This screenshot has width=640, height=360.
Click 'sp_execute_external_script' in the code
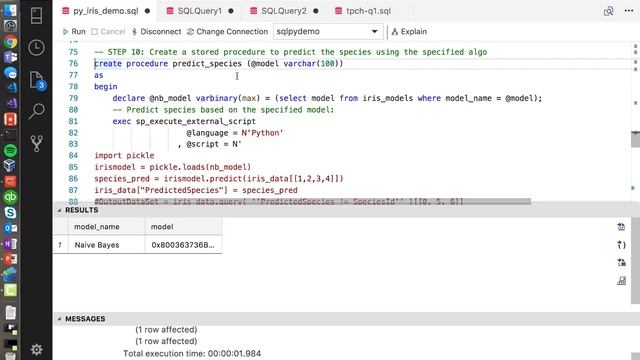pos(196,121)
